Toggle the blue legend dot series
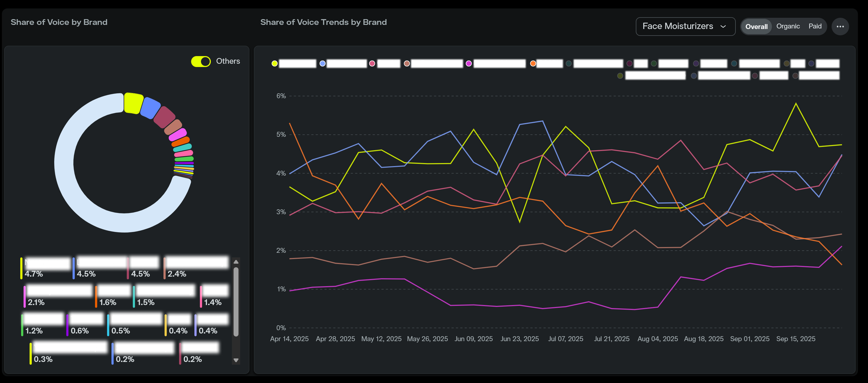The image size is (868, 383). 323,64
